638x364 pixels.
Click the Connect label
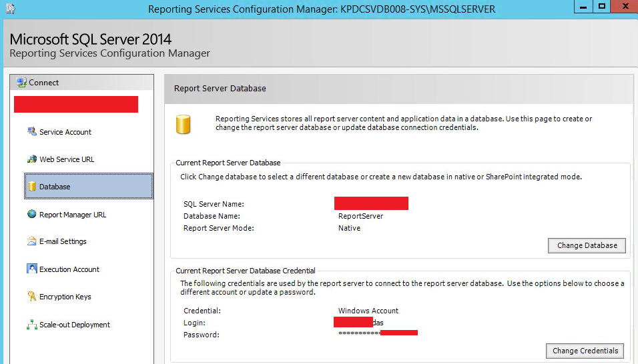coord(43,83)
